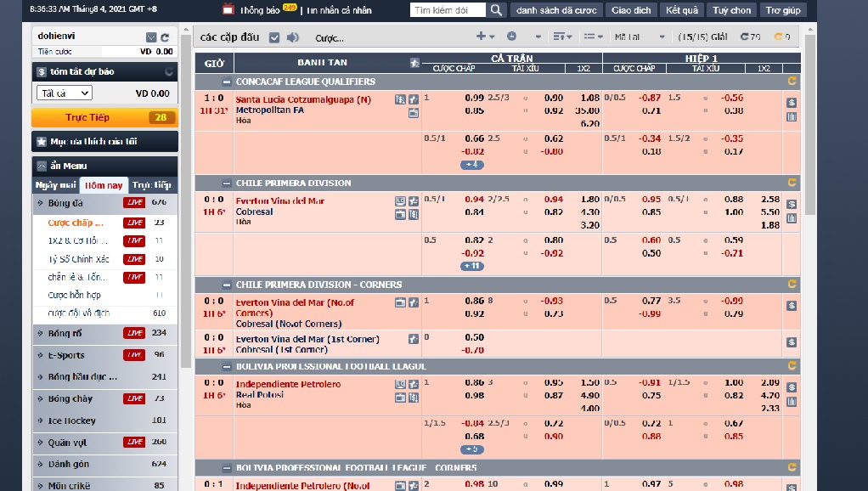Open the Kết quả menu

682,10
